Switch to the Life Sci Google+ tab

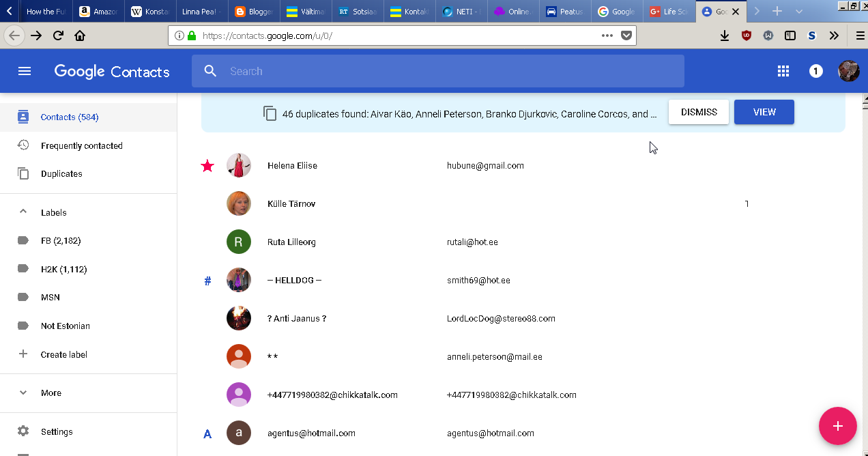coord(669,11)
